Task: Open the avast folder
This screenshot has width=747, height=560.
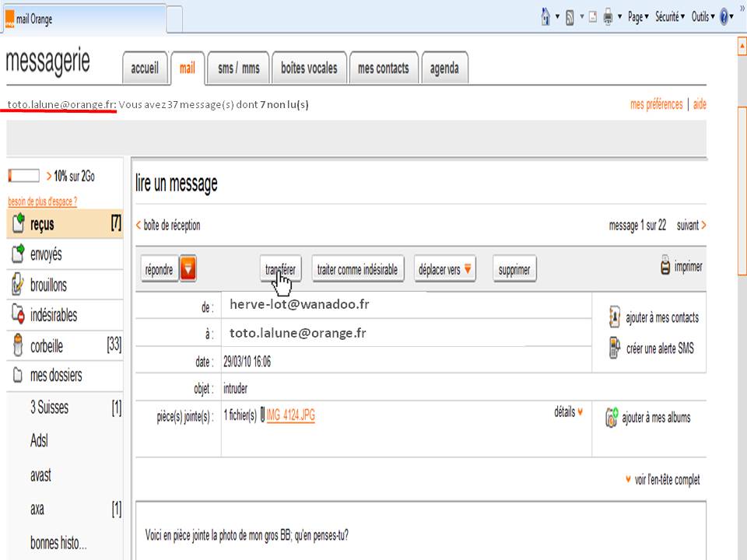Action: coord(40,474)
